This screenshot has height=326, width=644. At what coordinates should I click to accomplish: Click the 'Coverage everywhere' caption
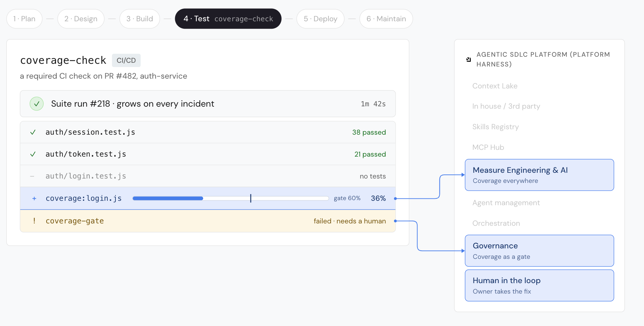point(505,181)
